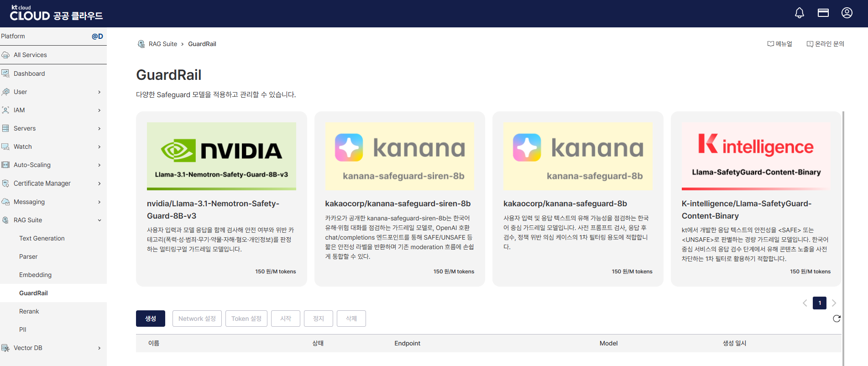Click the Token 설정 button

[x=246, y=319]
